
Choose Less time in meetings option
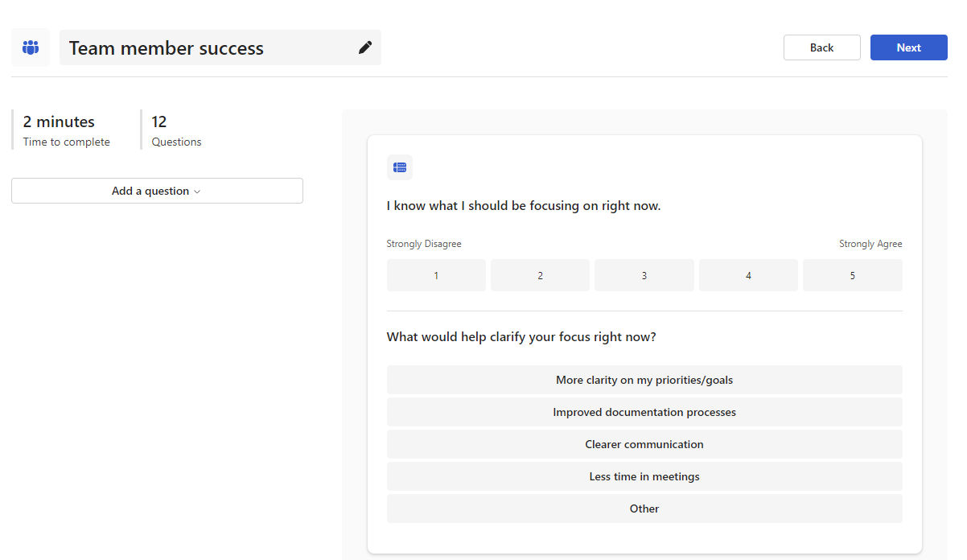(x=644, y=476)
